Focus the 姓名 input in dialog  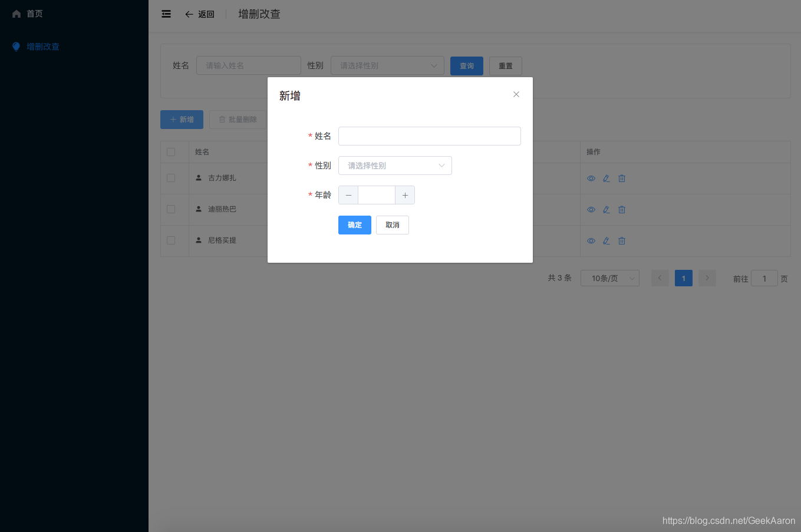click(x=430, y=136)
